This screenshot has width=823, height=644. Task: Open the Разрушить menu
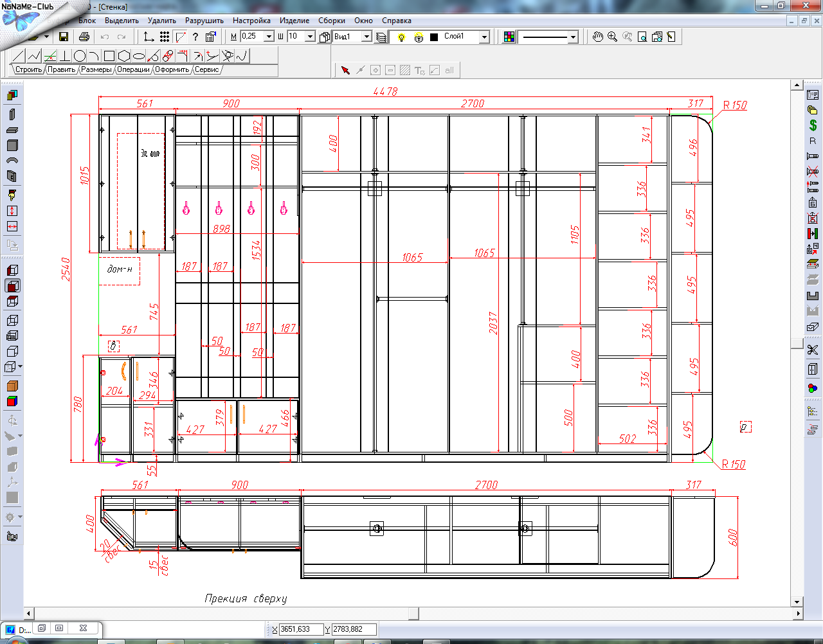pos(204,21)
